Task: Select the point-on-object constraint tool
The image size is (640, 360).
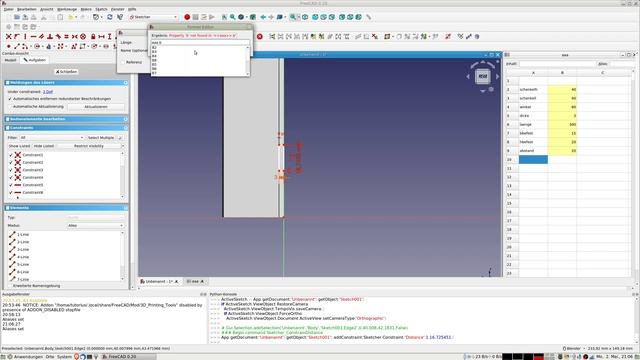Action: click(x=17, y=37)
